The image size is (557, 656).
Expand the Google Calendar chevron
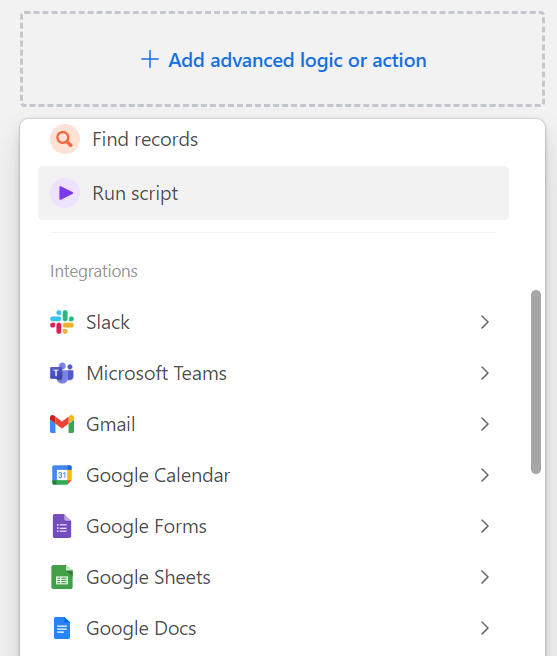485,475
